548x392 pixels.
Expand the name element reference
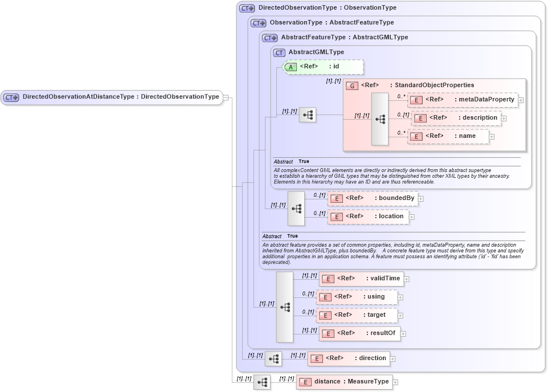pos(492,136)
